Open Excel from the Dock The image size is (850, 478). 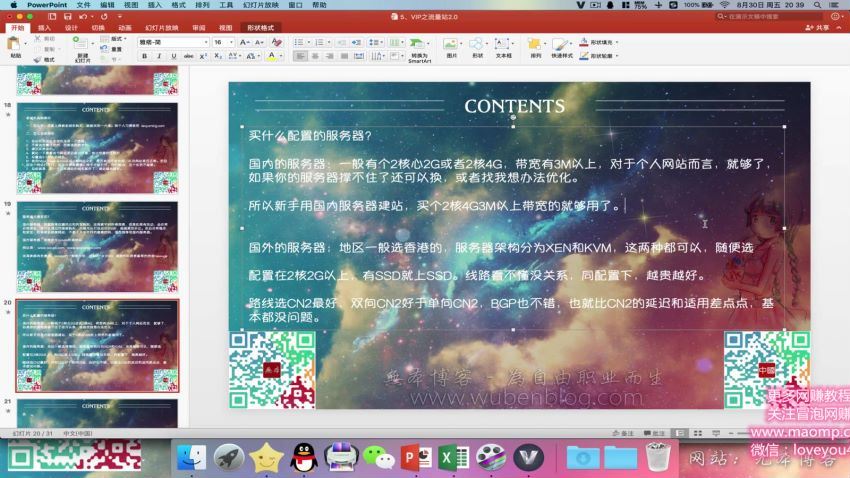(x=453, y=458)
